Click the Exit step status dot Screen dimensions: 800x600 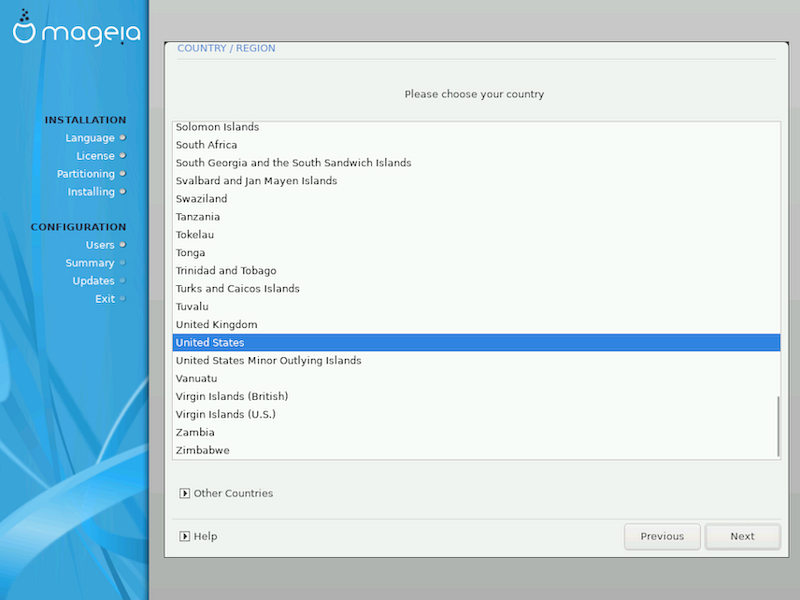click(x=122, y=298)
